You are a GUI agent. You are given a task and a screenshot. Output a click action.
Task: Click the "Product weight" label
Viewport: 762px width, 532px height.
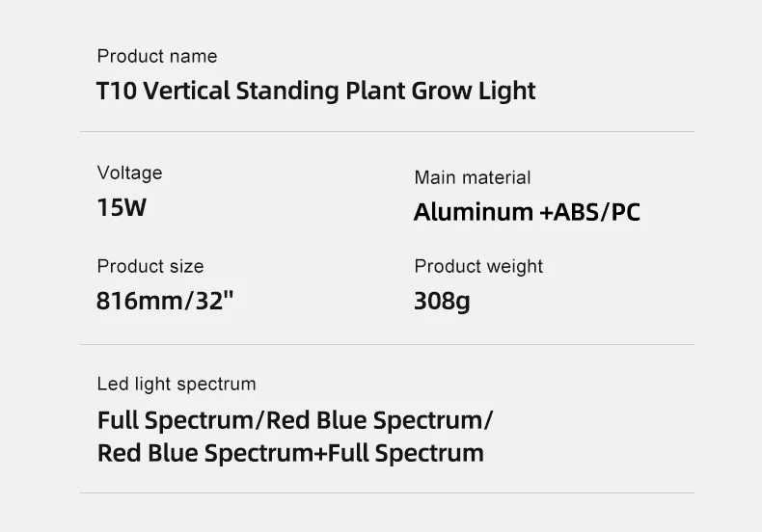(x=478, y=267)
